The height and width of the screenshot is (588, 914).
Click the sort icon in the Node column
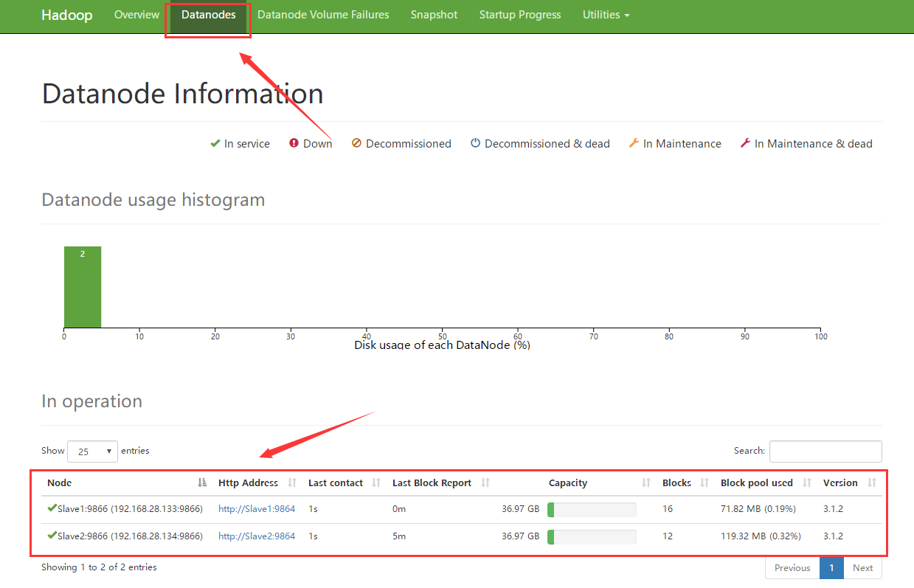(x=202, y=482)
